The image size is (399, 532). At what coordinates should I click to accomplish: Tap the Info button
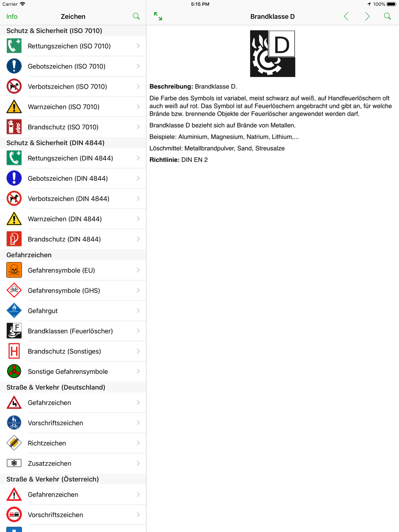12,16
